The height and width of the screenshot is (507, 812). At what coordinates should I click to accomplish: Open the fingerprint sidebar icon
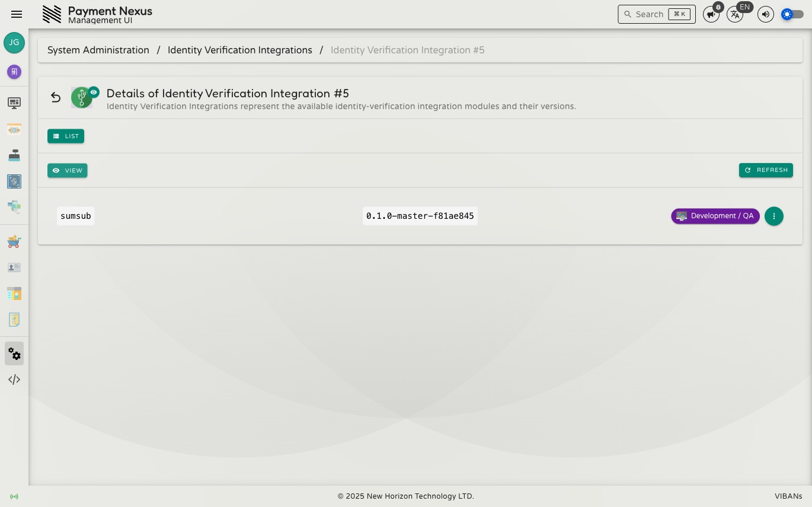14,181
